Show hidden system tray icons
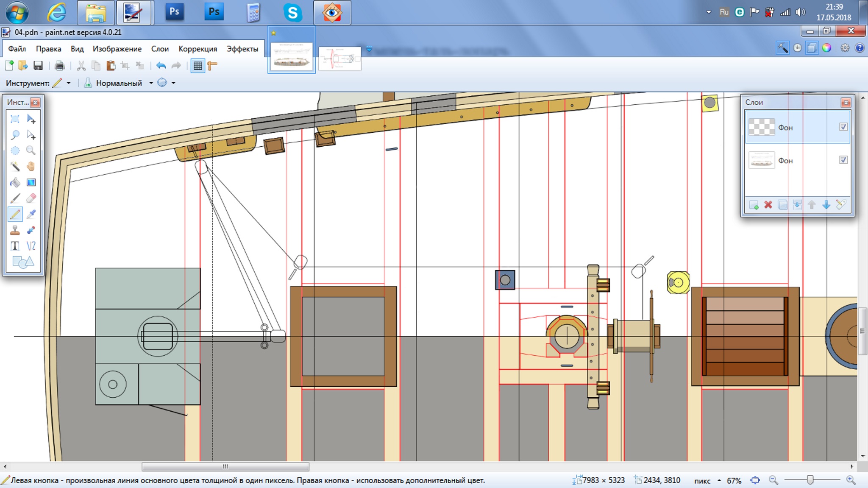Screen dimensions: 868x488 (x=709, y=12)
